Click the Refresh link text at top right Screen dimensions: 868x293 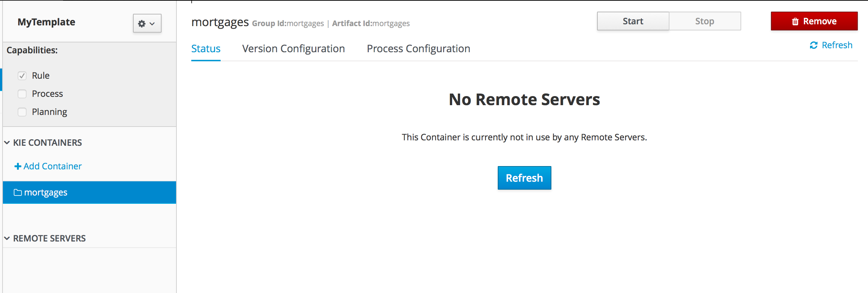(837, 45)
